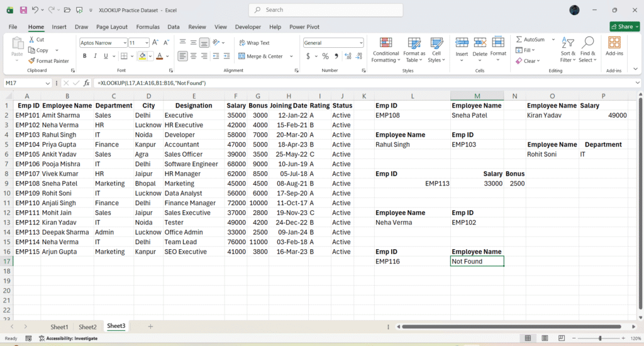Open the font size dropdown
Screen dimensions: 644x346
tap(147, 43)
